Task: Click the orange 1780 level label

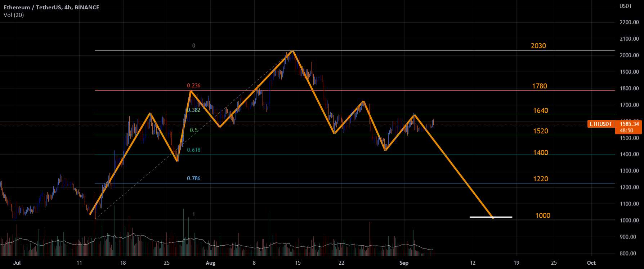Action: [x=540, y=86]
